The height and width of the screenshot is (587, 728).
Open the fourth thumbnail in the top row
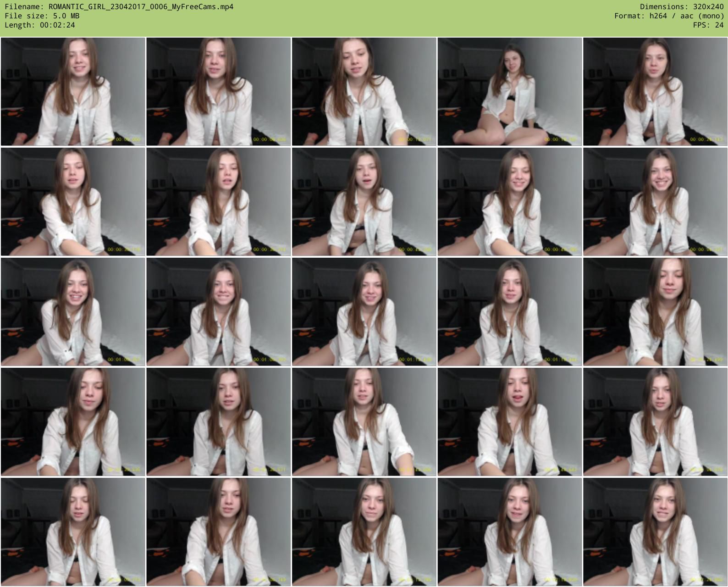coord(510,92)
